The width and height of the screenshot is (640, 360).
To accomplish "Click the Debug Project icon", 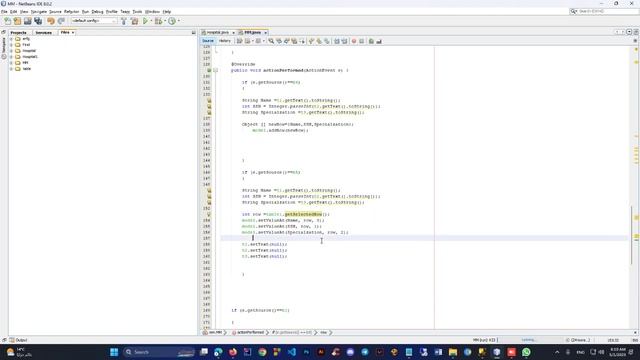I will pyautogui.click(x=158, y=21).
